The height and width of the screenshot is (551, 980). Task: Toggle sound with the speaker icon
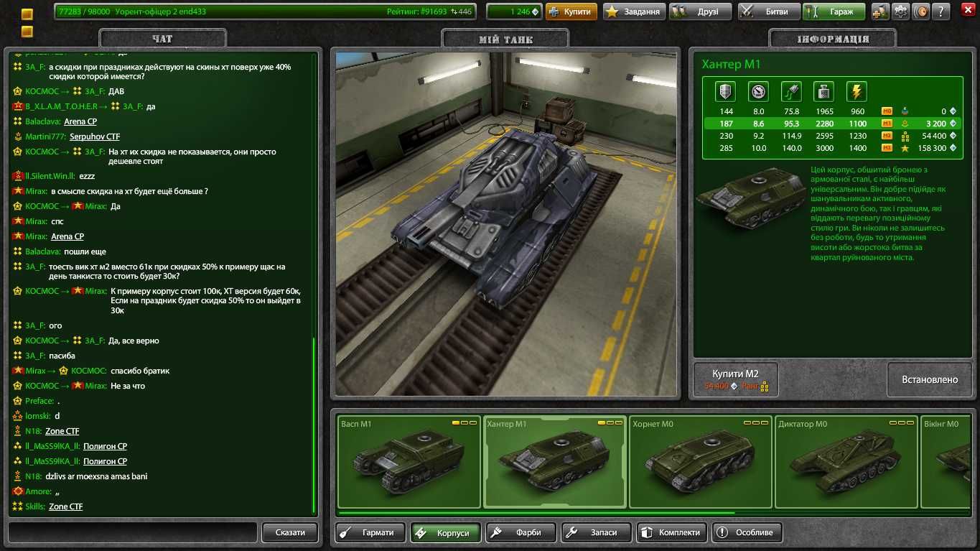(920, 11)
